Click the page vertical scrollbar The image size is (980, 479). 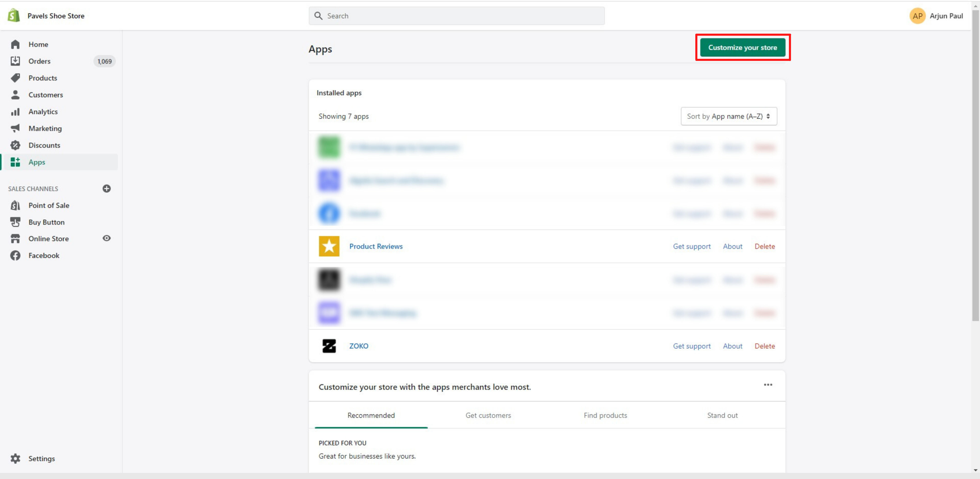[975, 165]
